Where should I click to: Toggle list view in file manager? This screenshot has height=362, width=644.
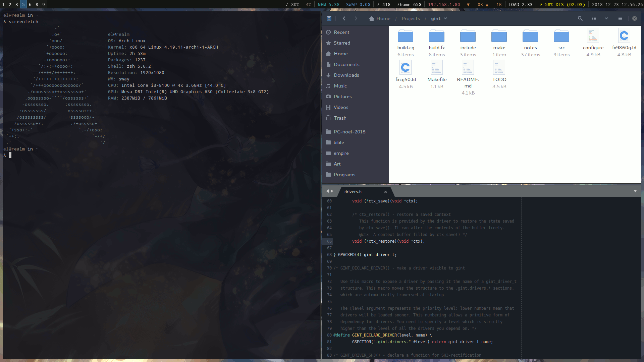[594, 18]
